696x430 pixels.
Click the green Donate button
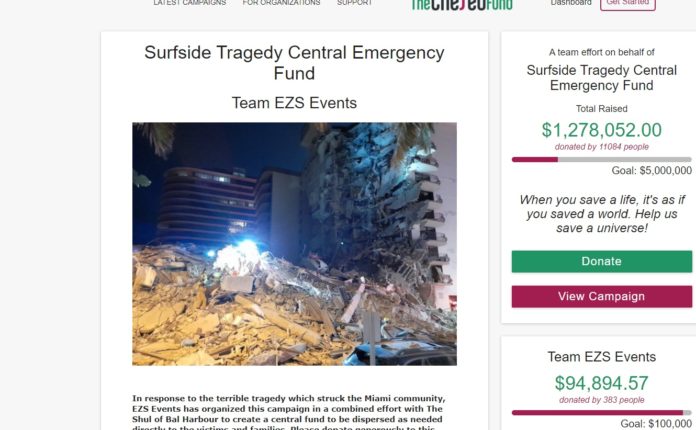601,261
